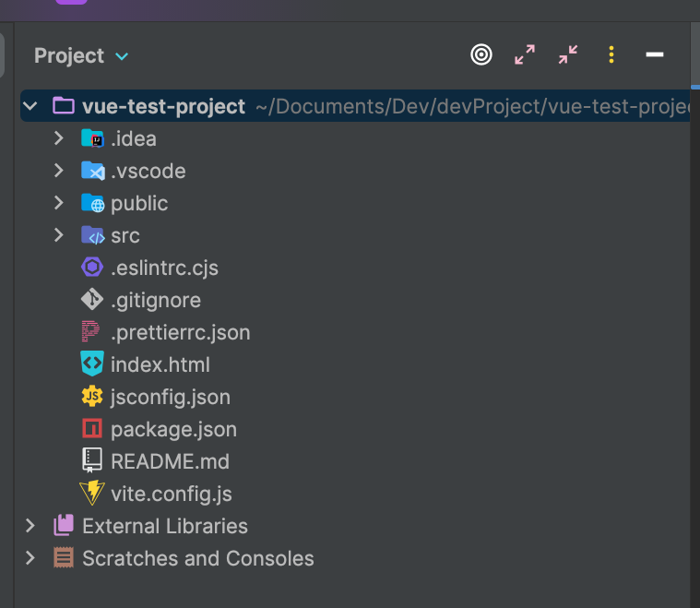Viewport: 700px width, 608px height.
Task: Select the .prettierrc.json file name
Action: tap(181, 333)
